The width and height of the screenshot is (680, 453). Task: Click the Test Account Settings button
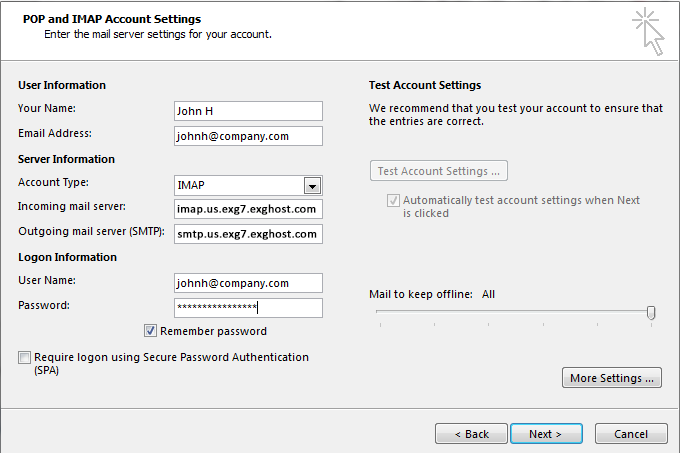439,171
